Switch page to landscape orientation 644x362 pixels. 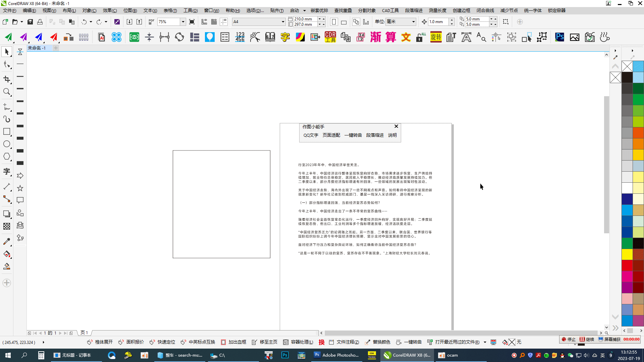(x=344, y=22)
